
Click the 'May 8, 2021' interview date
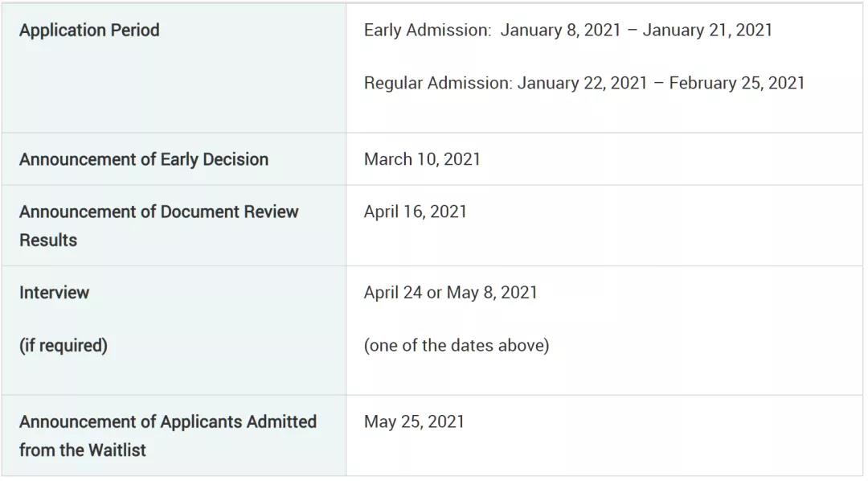click(x=492, y=293)
